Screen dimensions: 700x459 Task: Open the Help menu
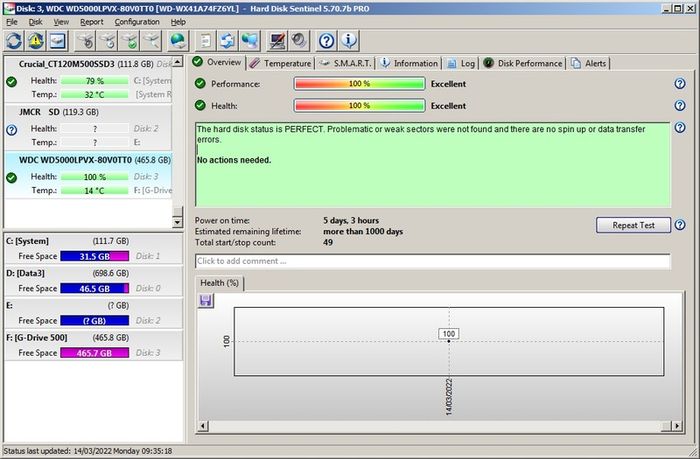coord(178,22)
